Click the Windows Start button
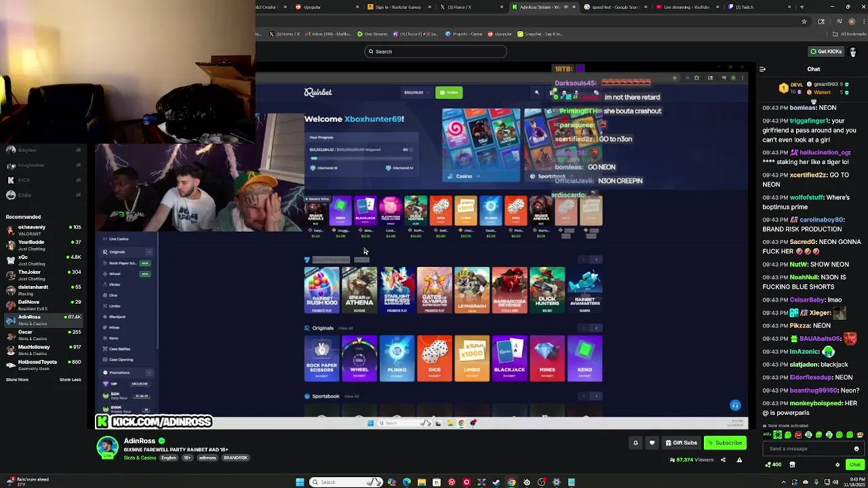868x488 pixels. (x=300, y=482)
